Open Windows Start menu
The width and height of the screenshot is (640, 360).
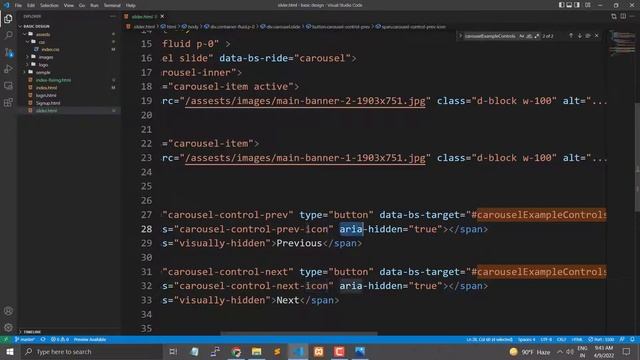point(9,351)
